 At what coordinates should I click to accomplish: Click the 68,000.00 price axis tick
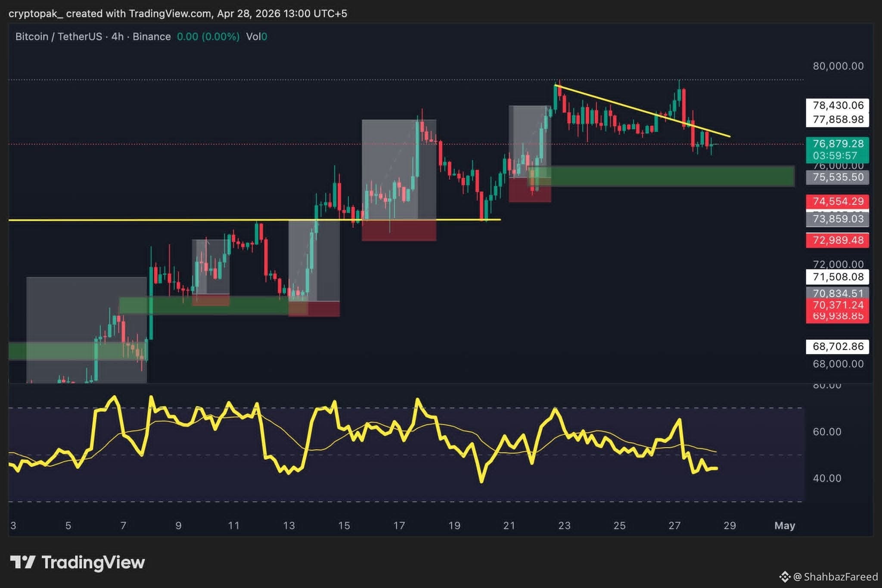pyautogui.click(x=838, y=364)
